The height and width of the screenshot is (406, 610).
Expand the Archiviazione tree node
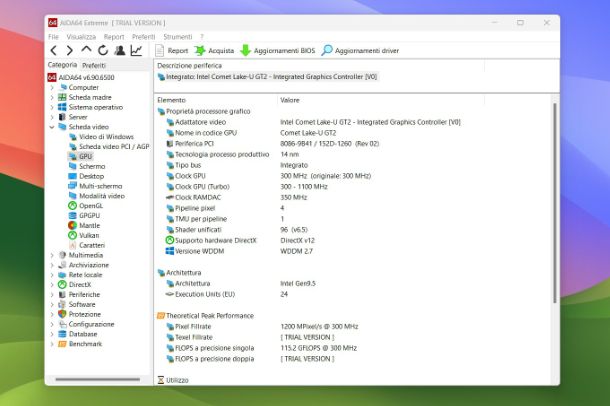tap(52, 265)
